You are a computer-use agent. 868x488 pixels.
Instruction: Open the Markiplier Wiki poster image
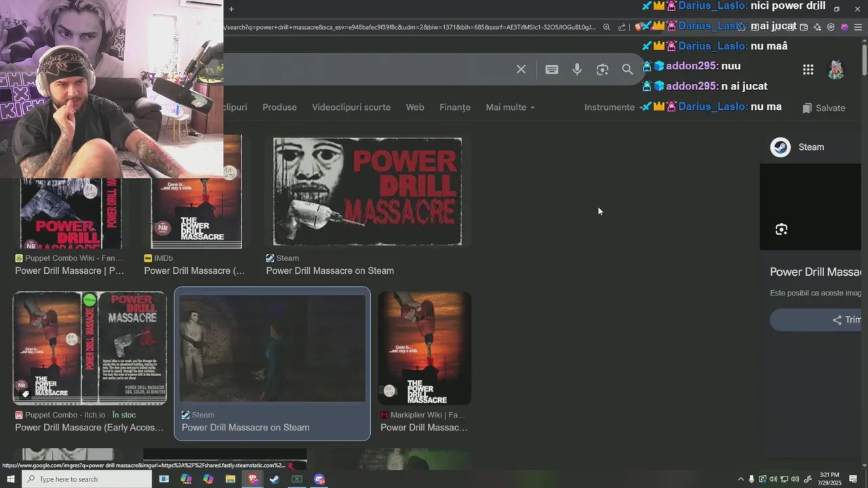425,348
